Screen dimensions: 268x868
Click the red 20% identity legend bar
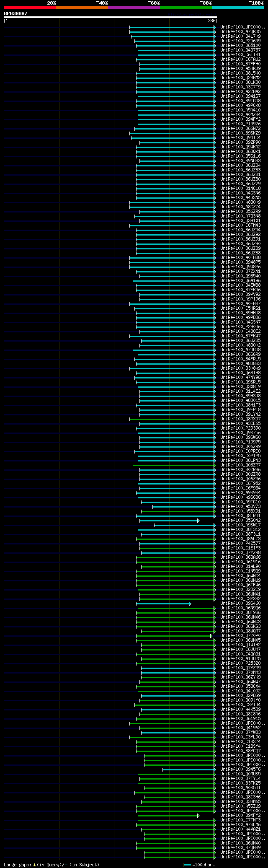click(30, 8)
